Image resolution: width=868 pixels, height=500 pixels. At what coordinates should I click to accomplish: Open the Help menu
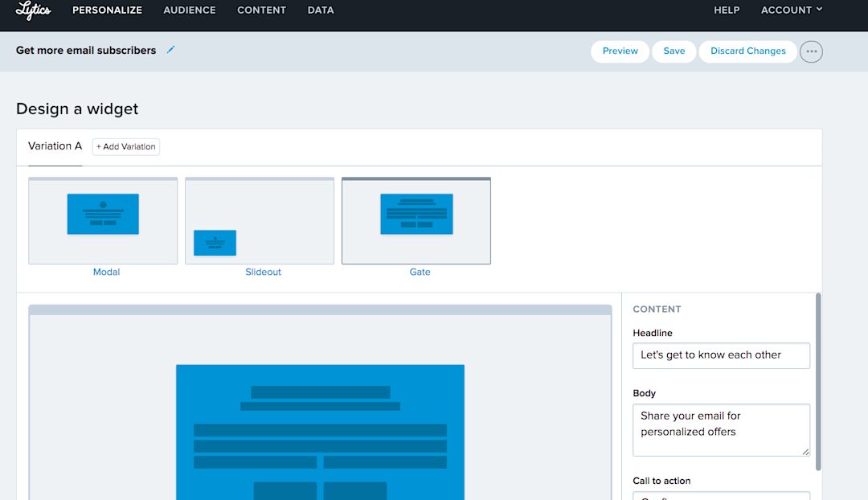coord(727,10)
